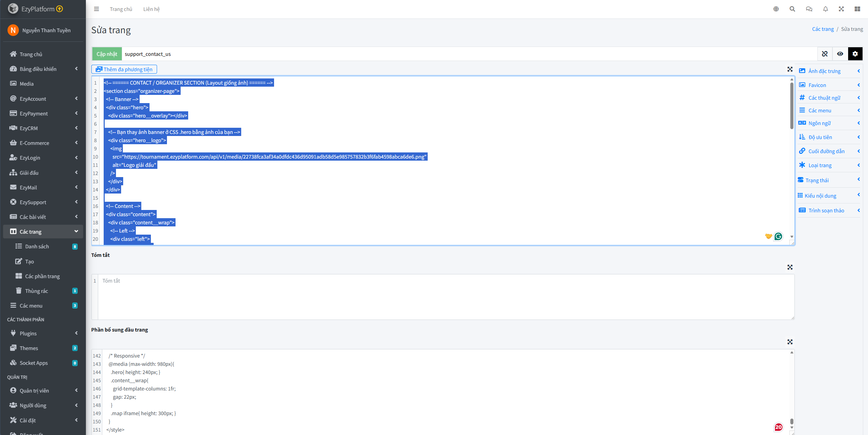Click the unlink slug icon

[x=825, y=54]
